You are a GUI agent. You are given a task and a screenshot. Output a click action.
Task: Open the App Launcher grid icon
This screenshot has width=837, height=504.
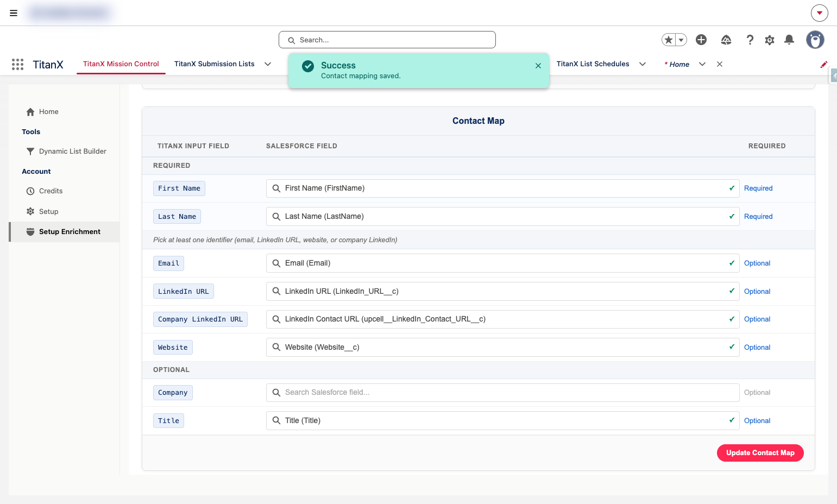pyautogui.click(x=17, y=65)
